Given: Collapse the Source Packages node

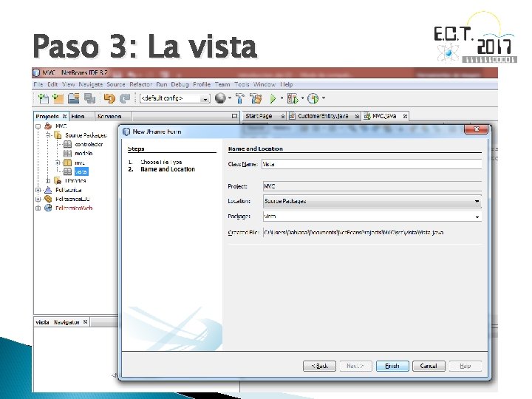Looking at the screenshot, I should (x=48, y=135).
